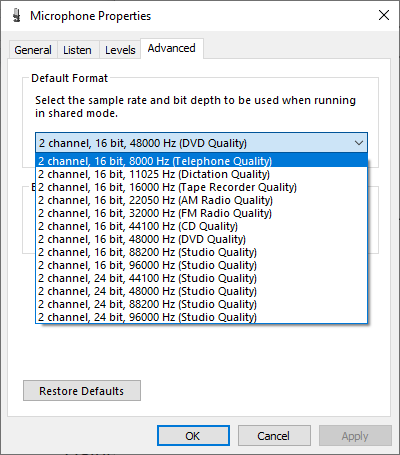
Task: Click the microphone icon in title bar
Action: tap(17, 16)
